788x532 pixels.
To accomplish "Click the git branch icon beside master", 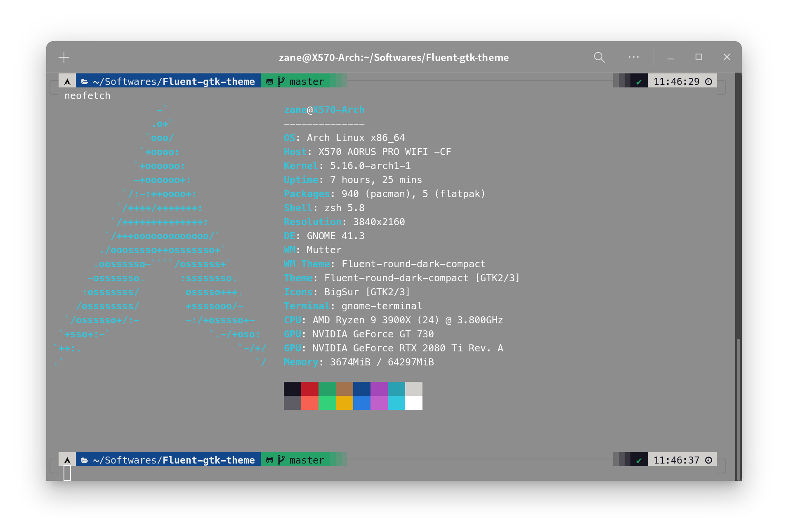I will 281,81.
